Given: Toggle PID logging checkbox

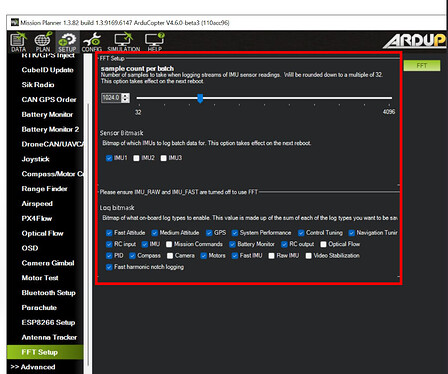Looking at the screenshot, I should click(109, 256).
